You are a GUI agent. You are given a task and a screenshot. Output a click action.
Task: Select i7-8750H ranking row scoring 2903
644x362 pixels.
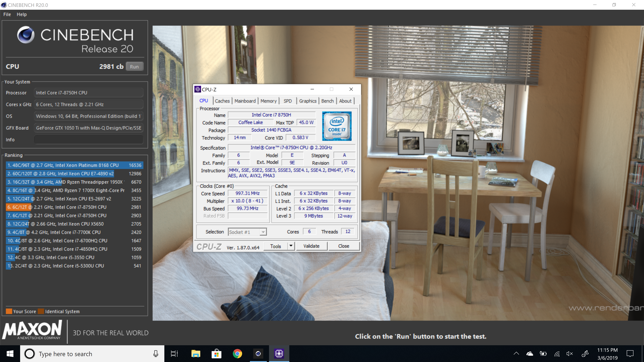[x=74, y=216]
